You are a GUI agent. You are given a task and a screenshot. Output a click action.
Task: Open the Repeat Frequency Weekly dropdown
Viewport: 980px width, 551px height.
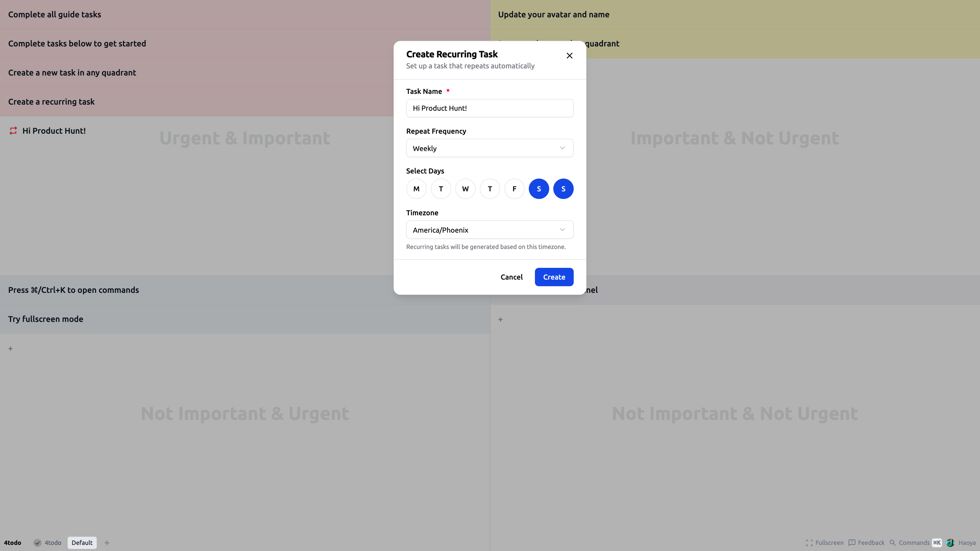490,148
